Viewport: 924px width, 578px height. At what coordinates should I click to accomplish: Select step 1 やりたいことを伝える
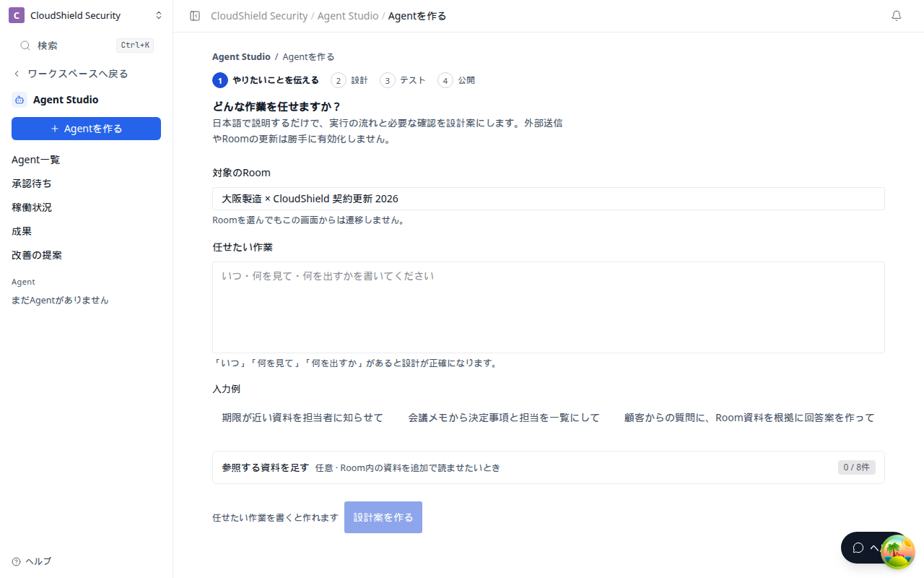266,80
